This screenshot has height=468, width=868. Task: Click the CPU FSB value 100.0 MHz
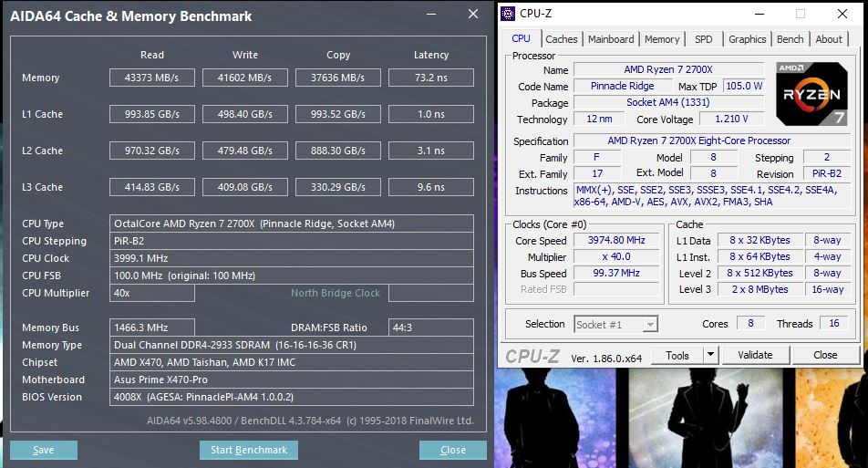coord(291,276)
